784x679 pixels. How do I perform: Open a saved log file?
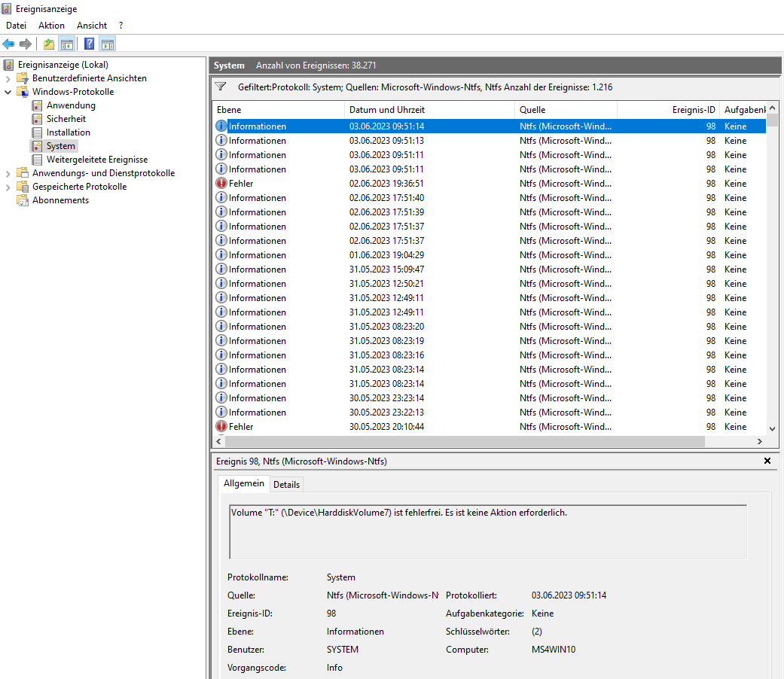coord(47,44)
